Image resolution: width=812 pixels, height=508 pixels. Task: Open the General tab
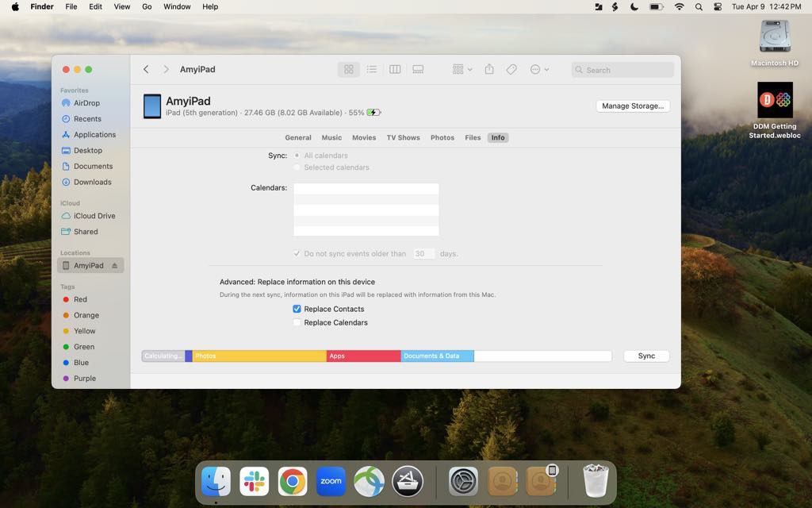[298, 138]
